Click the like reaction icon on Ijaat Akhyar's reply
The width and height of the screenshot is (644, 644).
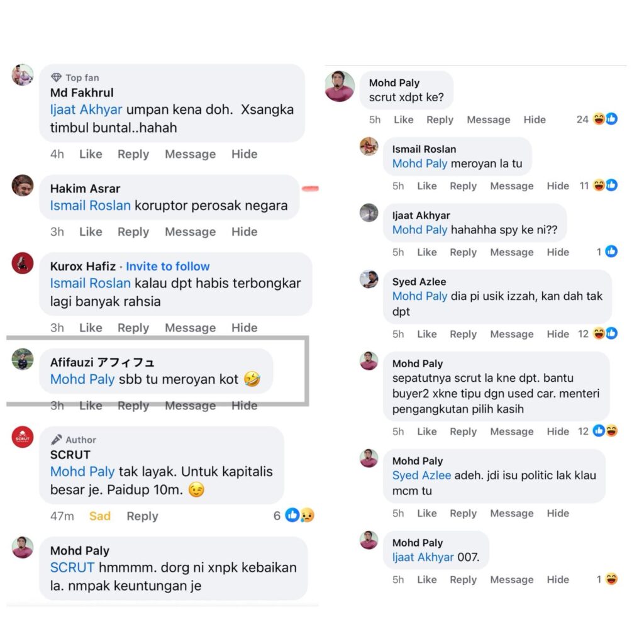(611, 252)
